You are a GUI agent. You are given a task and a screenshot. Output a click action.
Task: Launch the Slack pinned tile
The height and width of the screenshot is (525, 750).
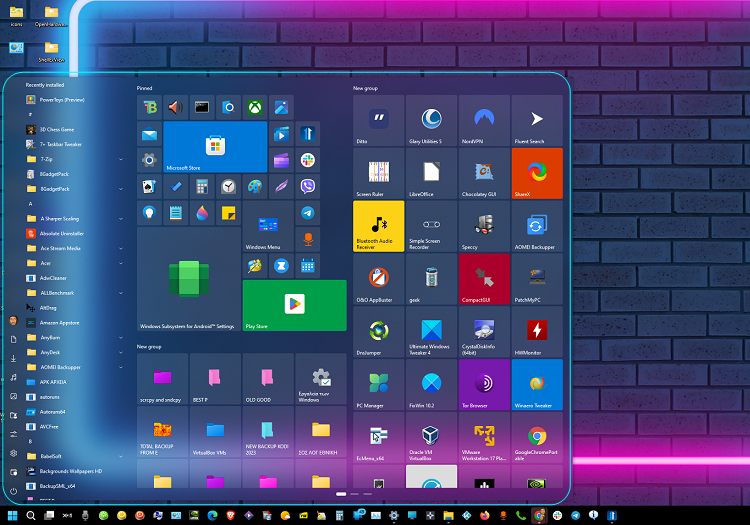point(308,160)
